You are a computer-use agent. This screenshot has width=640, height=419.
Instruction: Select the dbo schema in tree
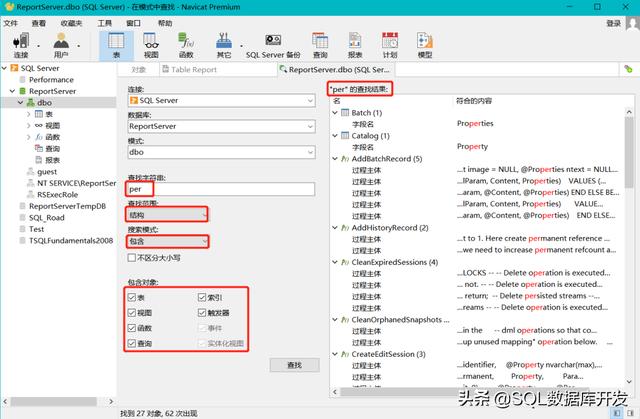[44, 102]
